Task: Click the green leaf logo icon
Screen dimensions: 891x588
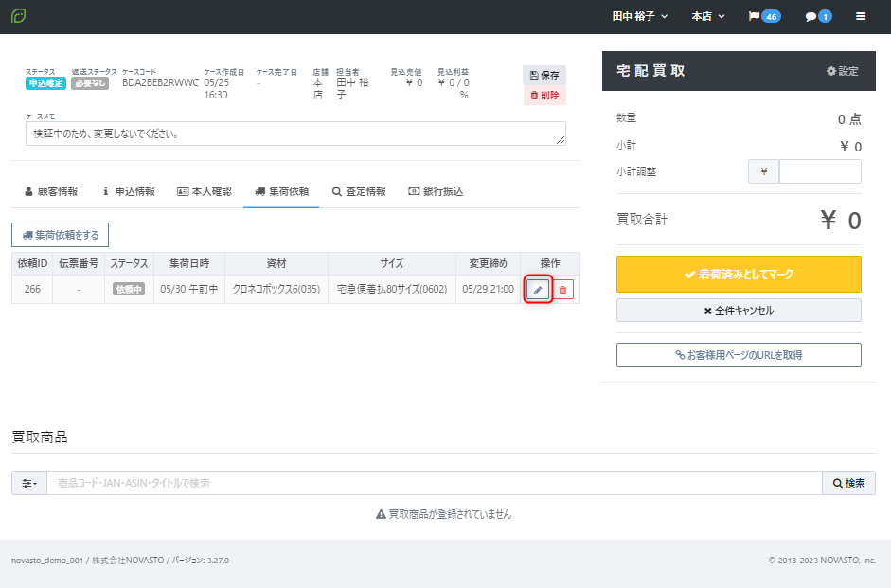Action: [x=19, y=16]
